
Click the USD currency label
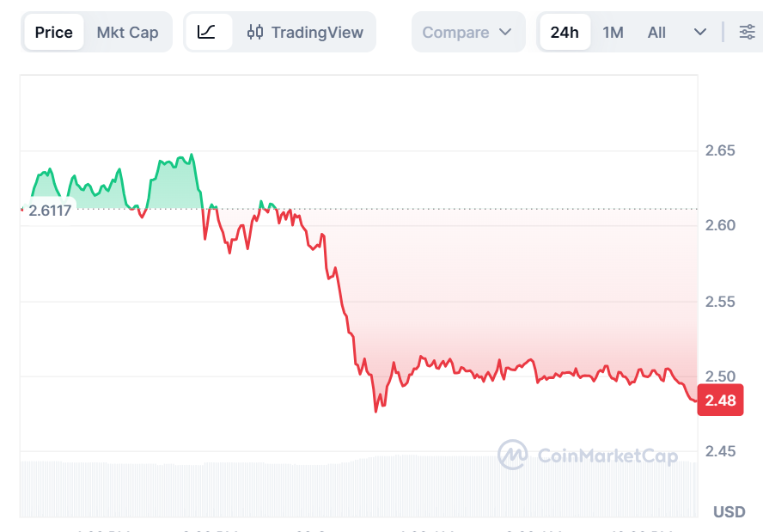(x=729, y=512)
